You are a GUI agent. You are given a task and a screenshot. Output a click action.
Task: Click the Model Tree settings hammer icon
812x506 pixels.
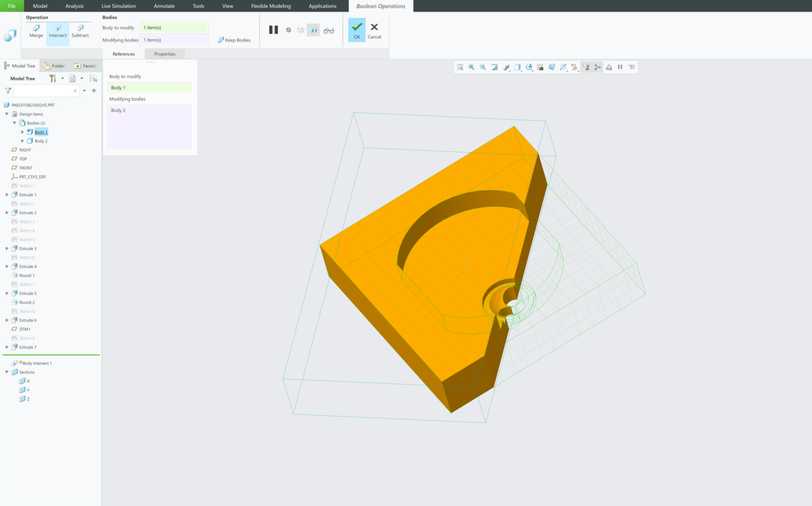click(52, 79)
